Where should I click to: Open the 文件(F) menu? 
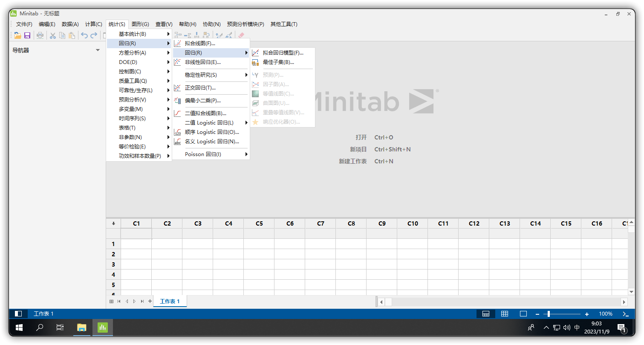pos(24,24)
